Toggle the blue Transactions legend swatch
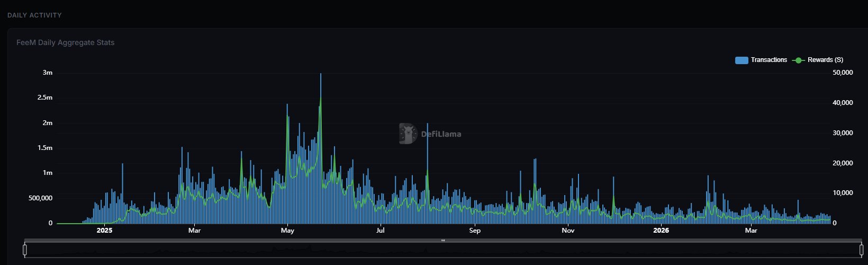 tap(742, 60)
